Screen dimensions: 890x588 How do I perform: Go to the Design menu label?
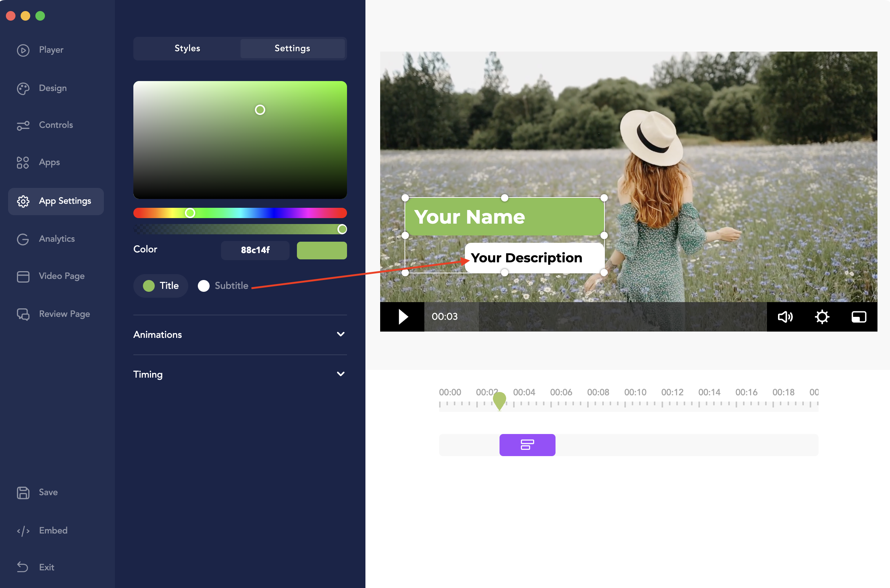click(53, 88)
